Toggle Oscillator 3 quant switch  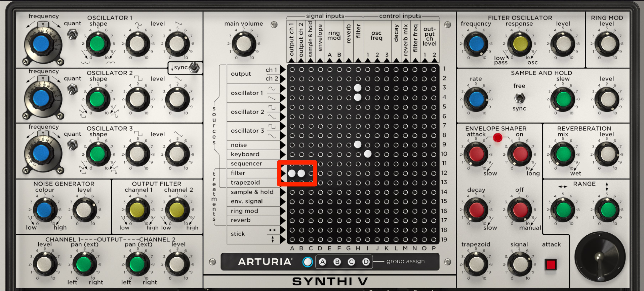tap(72, 145)
